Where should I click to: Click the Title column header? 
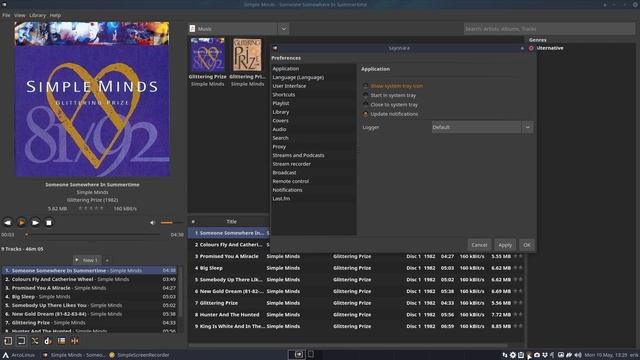coord(231,221)
